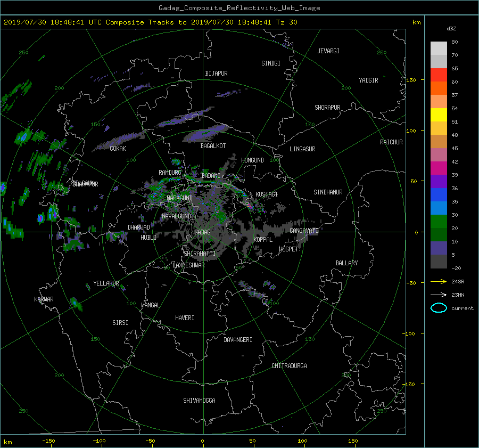Click the SINDHANUR city label
The width and height of the screenshot is (479, 448).
pyautogui.click(x=328, y=192)
